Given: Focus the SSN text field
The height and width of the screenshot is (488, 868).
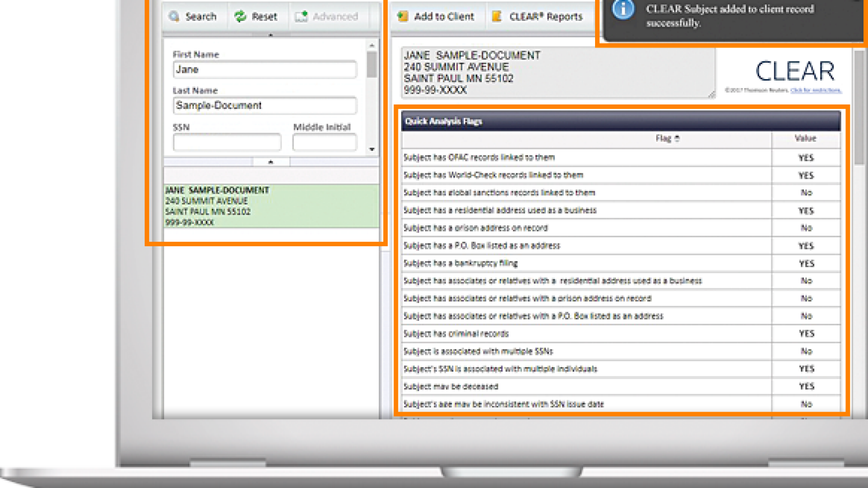Looking at the screenshot, I should 227,142.
